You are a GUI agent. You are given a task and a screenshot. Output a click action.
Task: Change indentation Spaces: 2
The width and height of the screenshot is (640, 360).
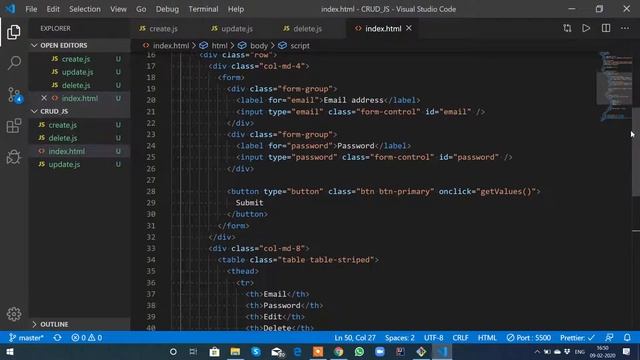coord(400,338)
